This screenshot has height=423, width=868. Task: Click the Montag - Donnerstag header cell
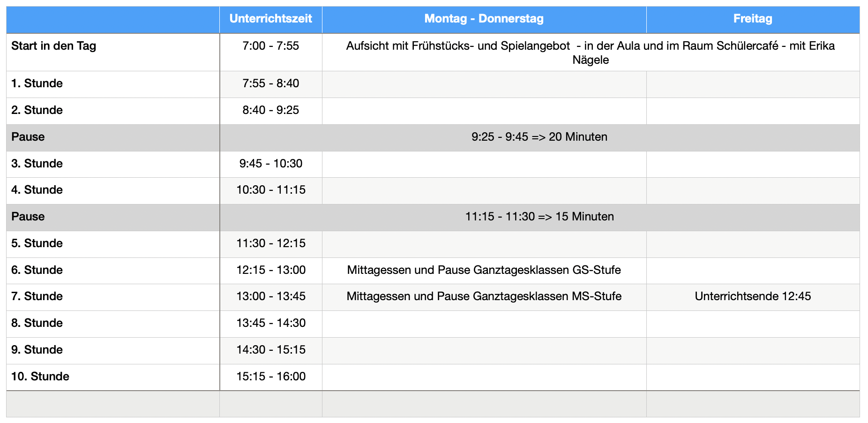coord(484,19)
